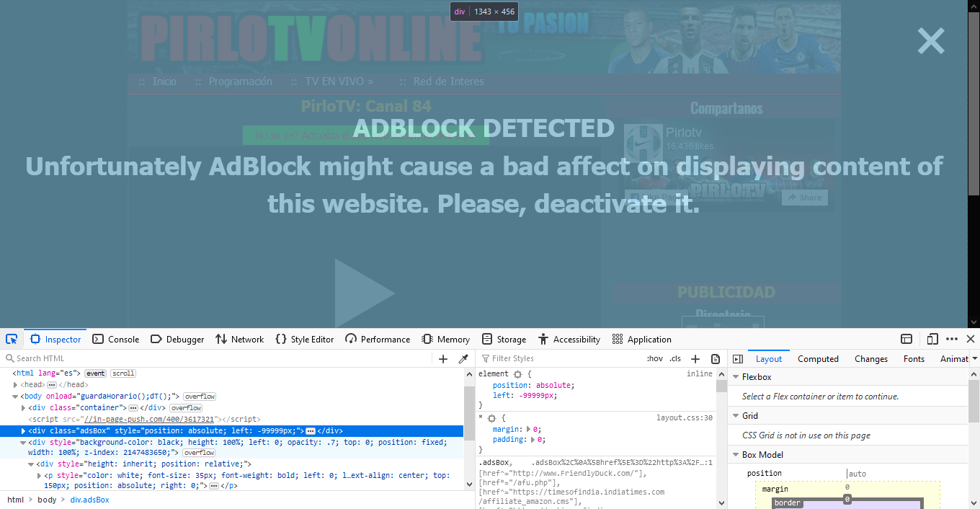
Task: Select body in the breadcrumb bar
Action: tap(47, 500)
